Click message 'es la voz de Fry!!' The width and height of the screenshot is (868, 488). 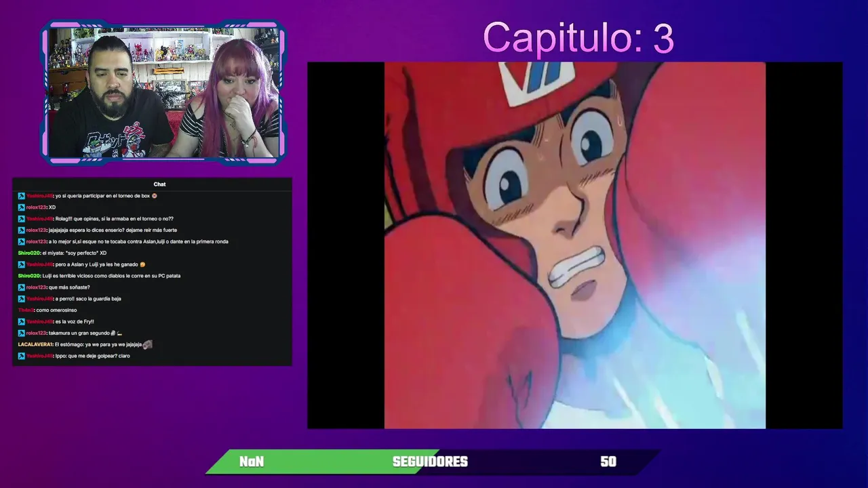tap(75, 321)
